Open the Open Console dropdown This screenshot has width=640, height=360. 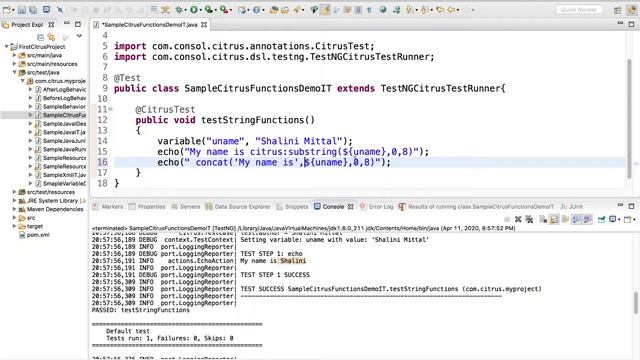tap(634, 220)
